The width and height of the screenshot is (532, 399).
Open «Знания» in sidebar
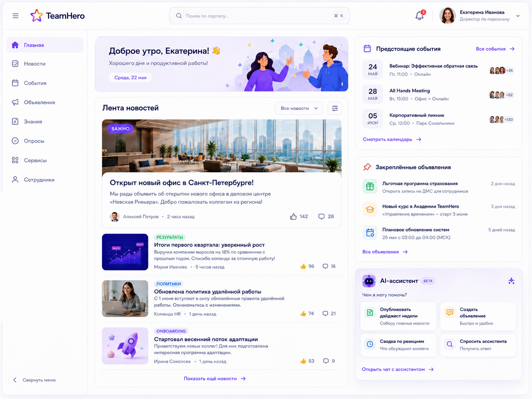point(45,122)
